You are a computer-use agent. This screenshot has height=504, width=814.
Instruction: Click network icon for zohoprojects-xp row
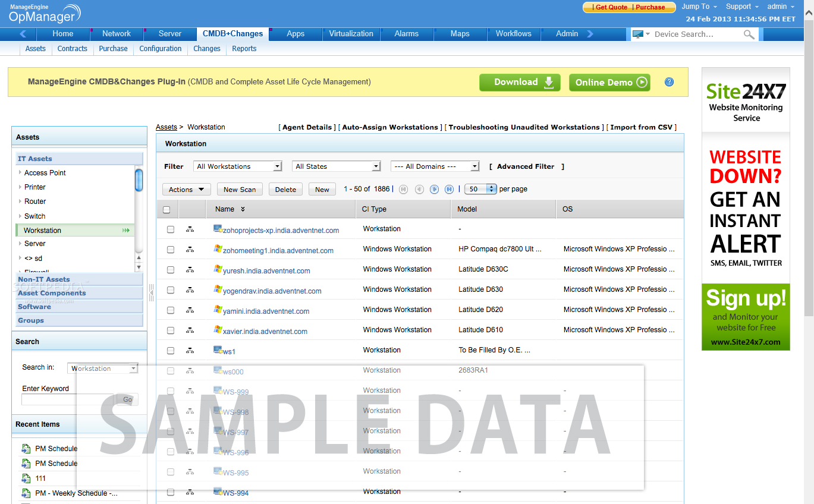[190, 229]
